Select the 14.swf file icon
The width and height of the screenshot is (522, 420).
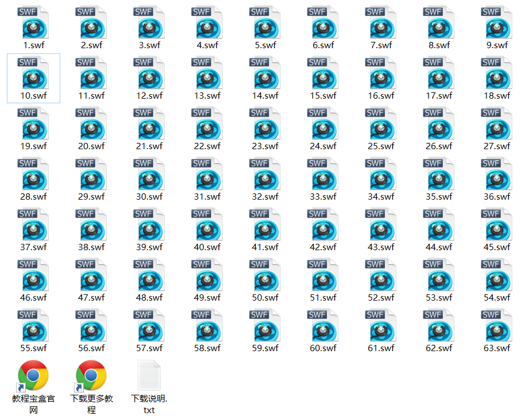(265, 73)
